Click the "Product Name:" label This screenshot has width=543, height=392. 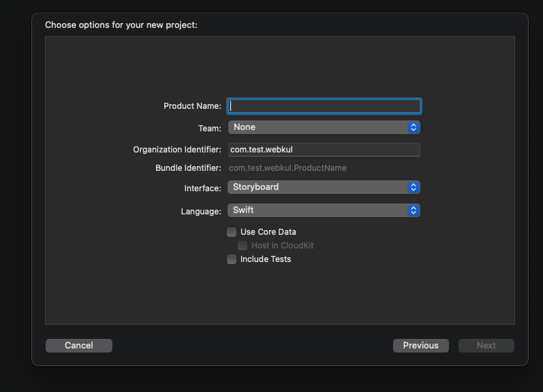192,106
